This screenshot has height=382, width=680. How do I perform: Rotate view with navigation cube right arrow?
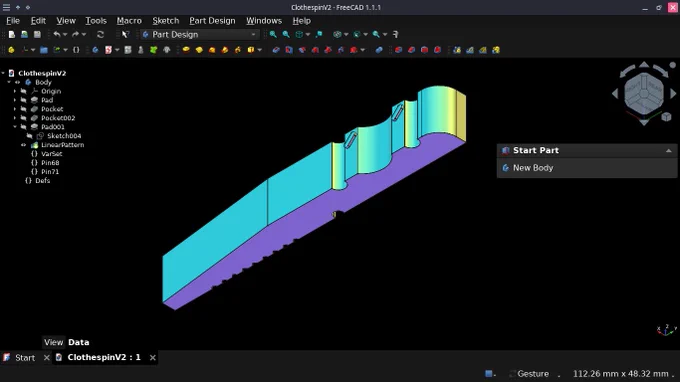pos(673,94)
